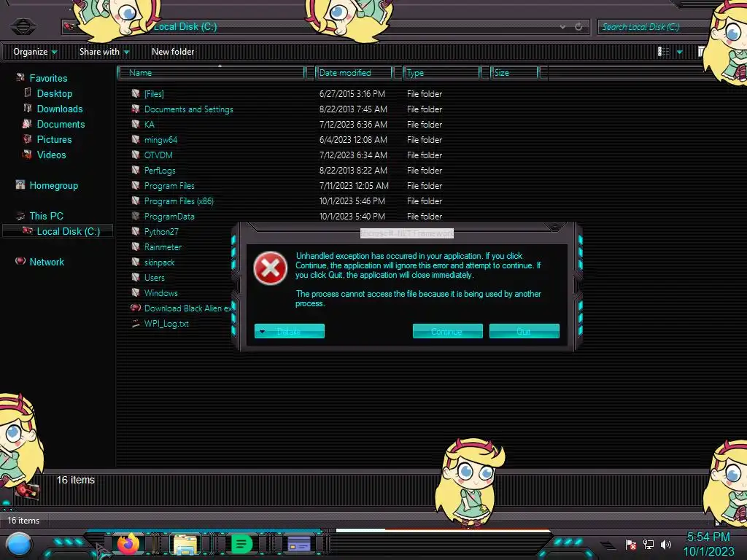This screenshot has width=747, height=560.
Task: Click the Pictures icon in Favorites
Action: pyautogui.click(x=28, y=139)
